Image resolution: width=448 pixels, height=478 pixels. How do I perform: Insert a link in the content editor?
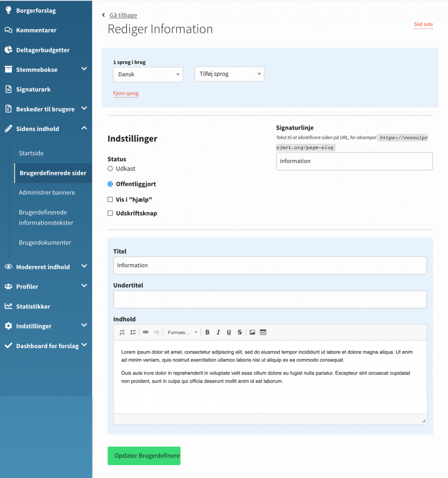(145, 332)
